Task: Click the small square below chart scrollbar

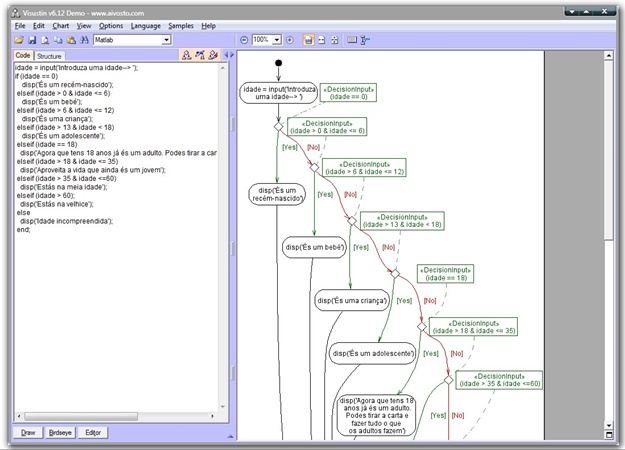Action: 609,435
